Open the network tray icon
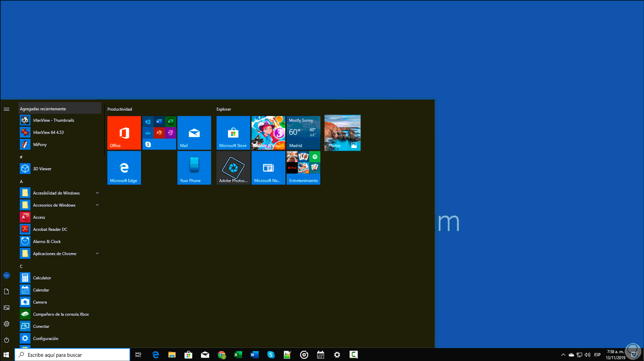 coord(580,355)
